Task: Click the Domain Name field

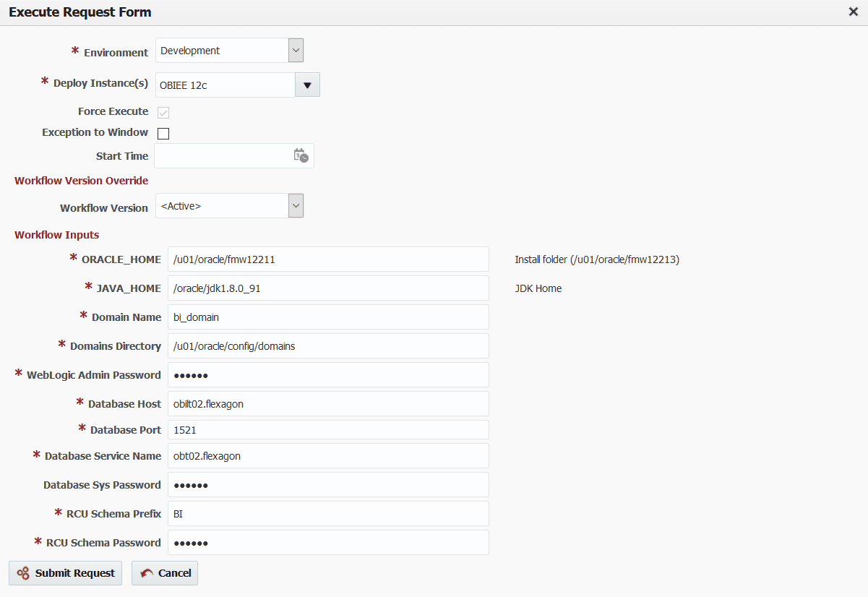Action: (328, 317)
